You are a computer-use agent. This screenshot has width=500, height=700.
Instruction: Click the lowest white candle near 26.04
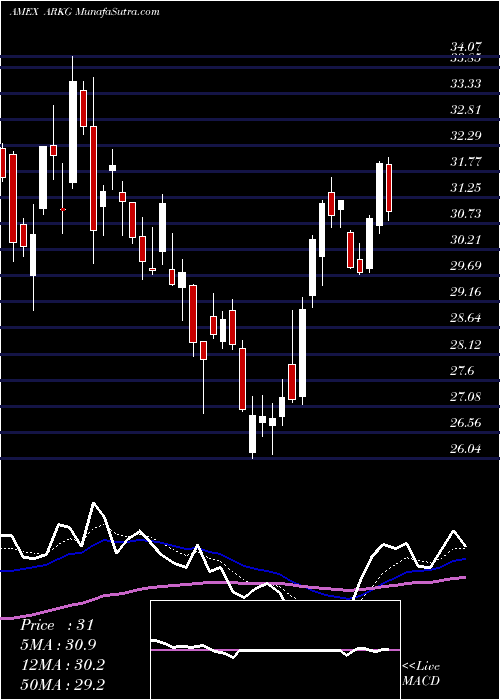pyautogui.click(x=253, y=434)
